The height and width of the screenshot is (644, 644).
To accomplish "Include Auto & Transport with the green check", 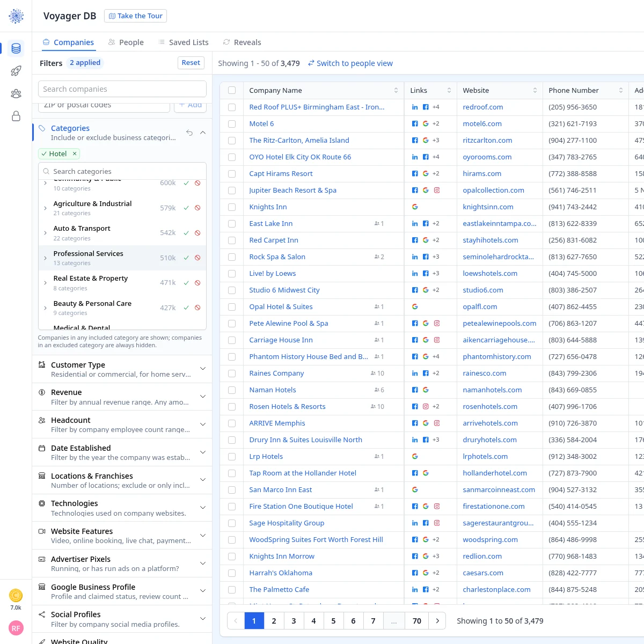I will pos(186,233).
